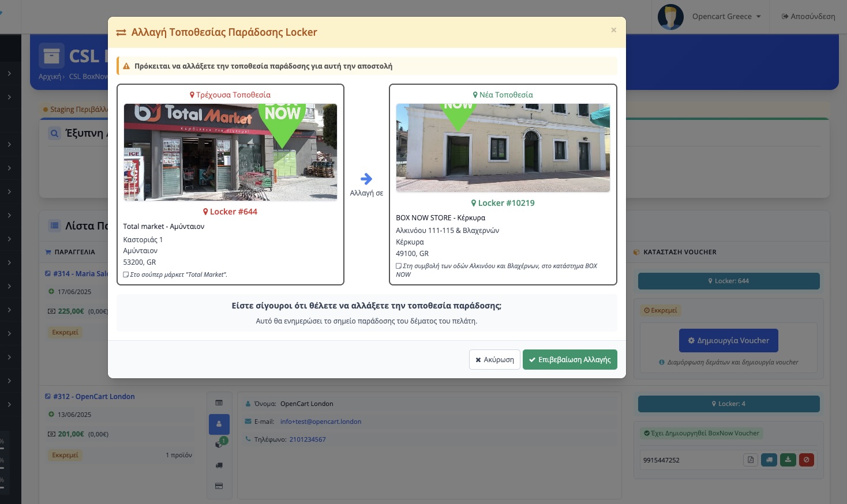Open the Opencart Greece user dropdown

(x=726, y=16)
